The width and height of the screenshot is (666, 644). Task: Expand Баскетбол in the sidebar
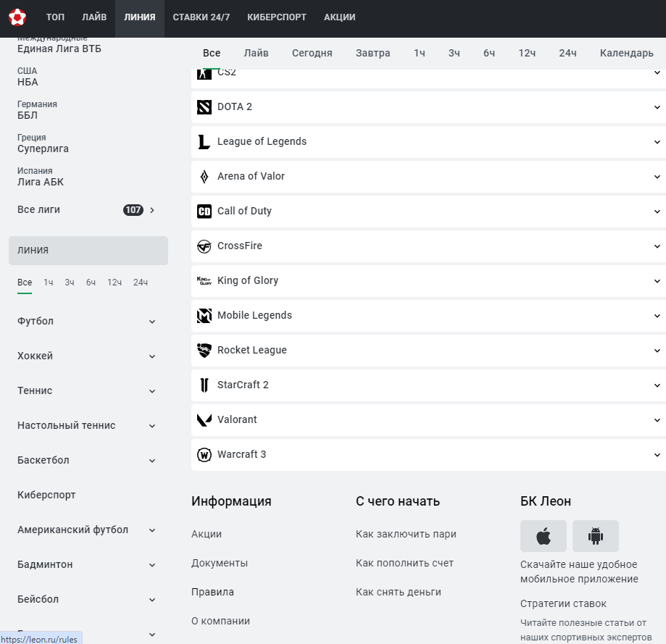pyautogui.click(x=152, y=461)
